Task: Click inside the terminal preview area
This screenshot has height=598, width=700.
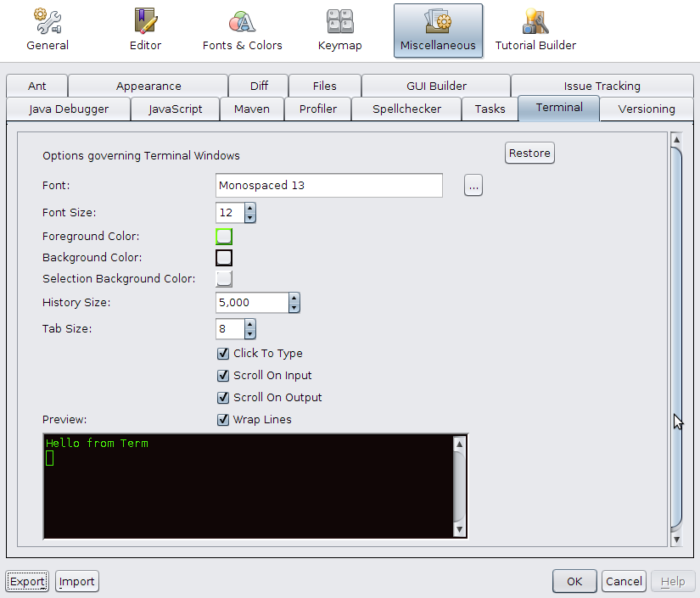Action: [x=249, y=486]
